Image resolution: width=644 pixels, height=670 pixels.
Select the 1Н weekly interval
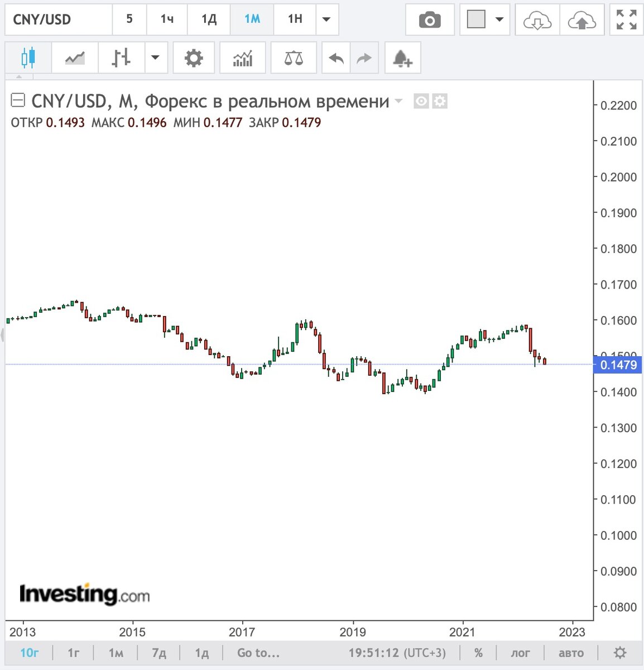point(295,20)
